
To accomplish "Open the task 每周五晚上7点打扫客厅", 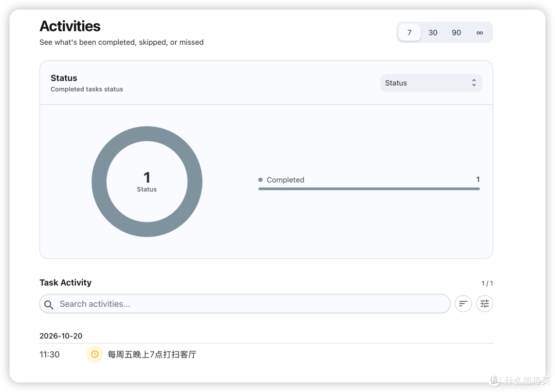I will click(x=152, y=354).
